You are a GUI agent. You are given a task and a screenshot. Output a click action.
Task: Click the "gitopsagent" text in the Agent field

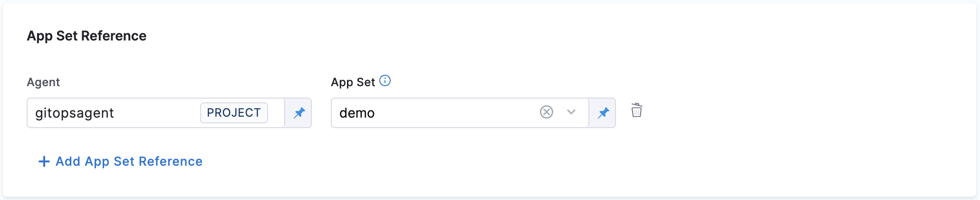(75, 113)
